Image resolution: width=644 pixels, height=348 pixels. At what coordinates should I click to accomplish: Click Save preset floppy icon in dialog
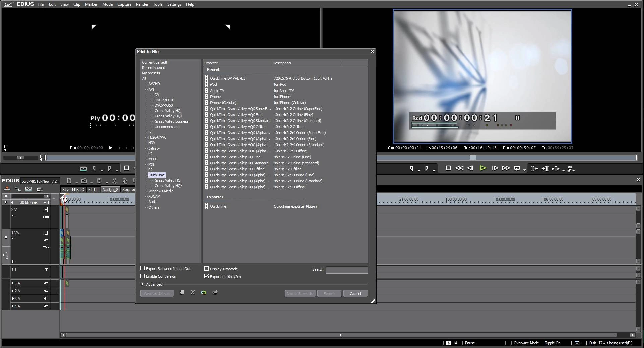[x=182, y=292]
